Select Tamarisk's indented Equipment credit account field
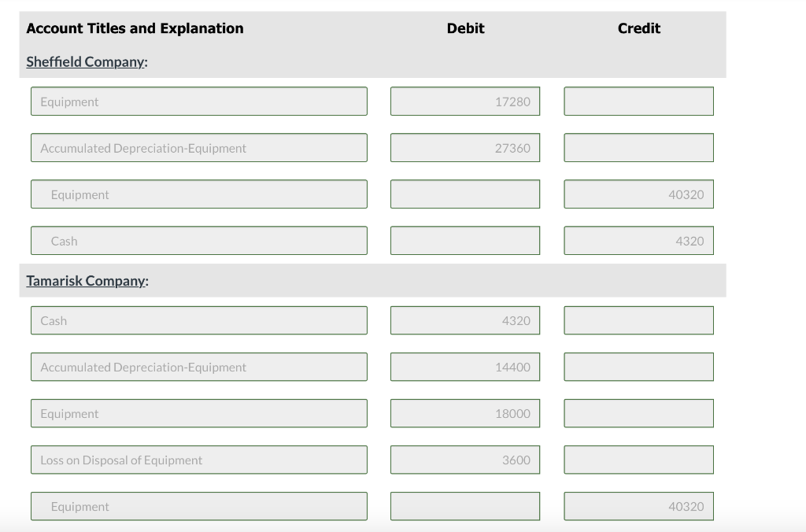Image resolution: width=806 pixels, height=532 pixels. pos(199,506)
